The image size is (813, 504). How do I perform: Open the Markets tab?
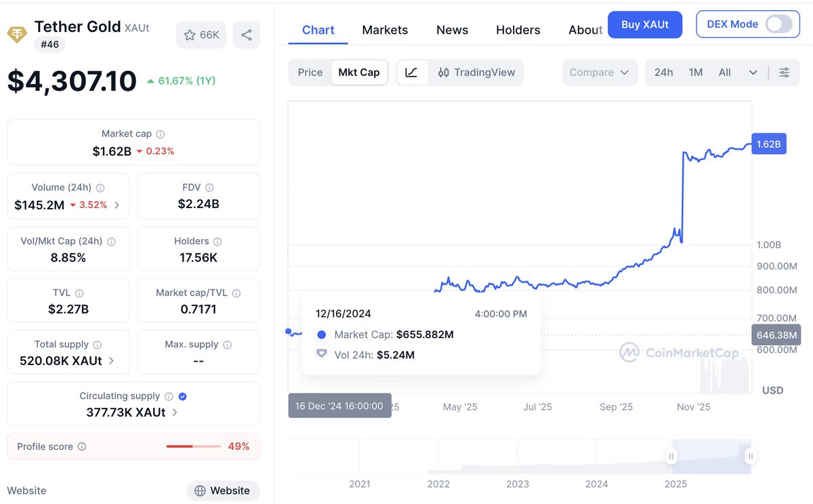[385, 30]
